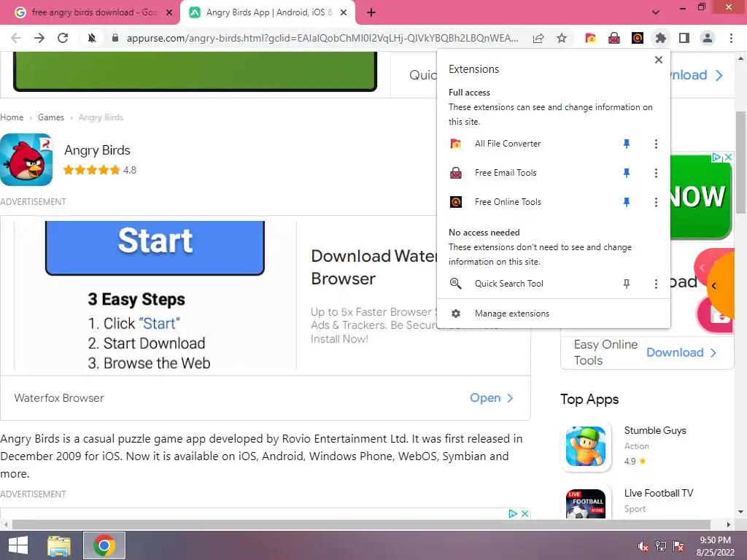
Task: Click the share page icon in address bar
Action: [x=538, y=38]
